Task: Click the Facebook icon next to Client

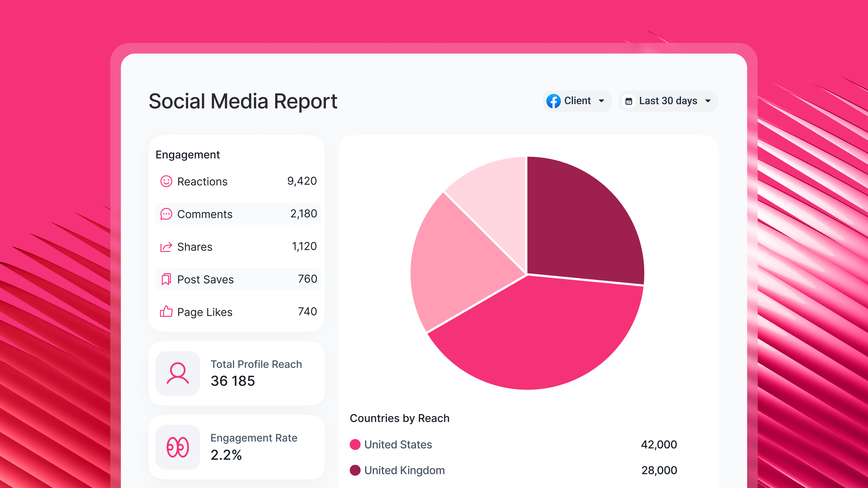Action: 554,101
